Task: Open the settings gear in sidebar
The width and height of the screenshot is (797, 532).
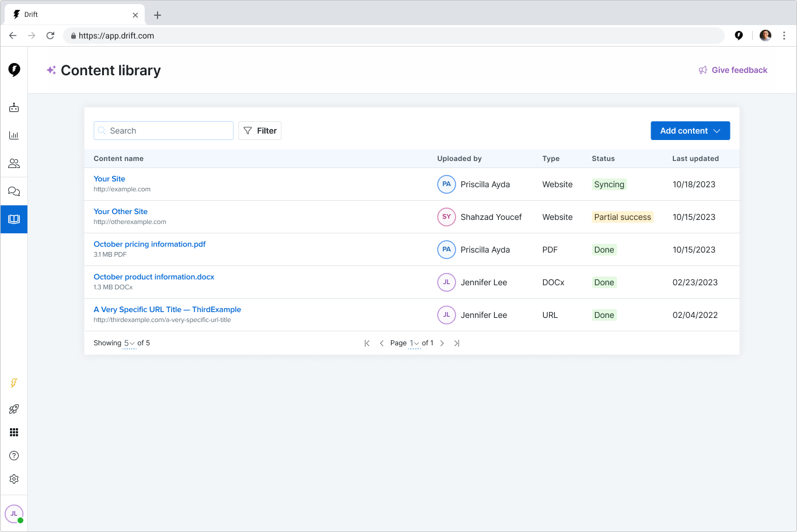Action: 14,479
